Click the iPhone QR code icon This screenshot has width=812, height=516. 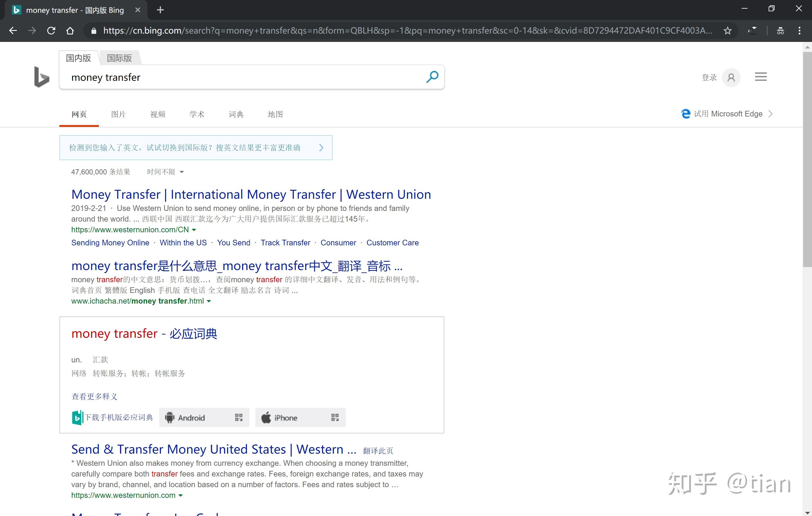(335, 417)
